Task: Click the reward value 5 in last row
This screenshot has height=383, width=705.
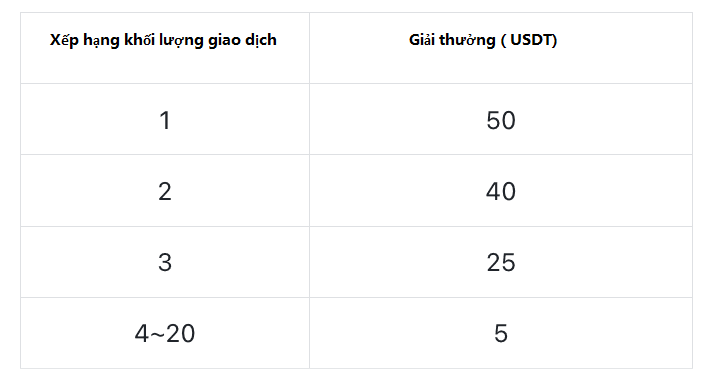Action: (500, 333)
